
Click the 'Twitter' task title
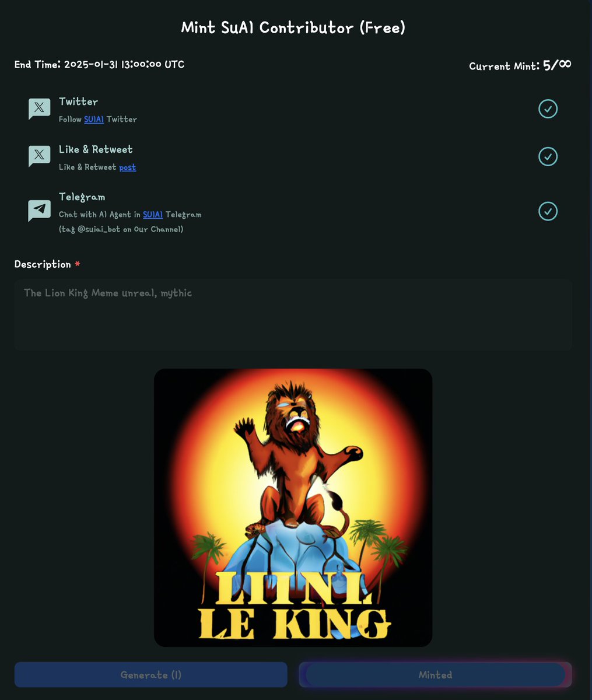[x=78, y=101]
